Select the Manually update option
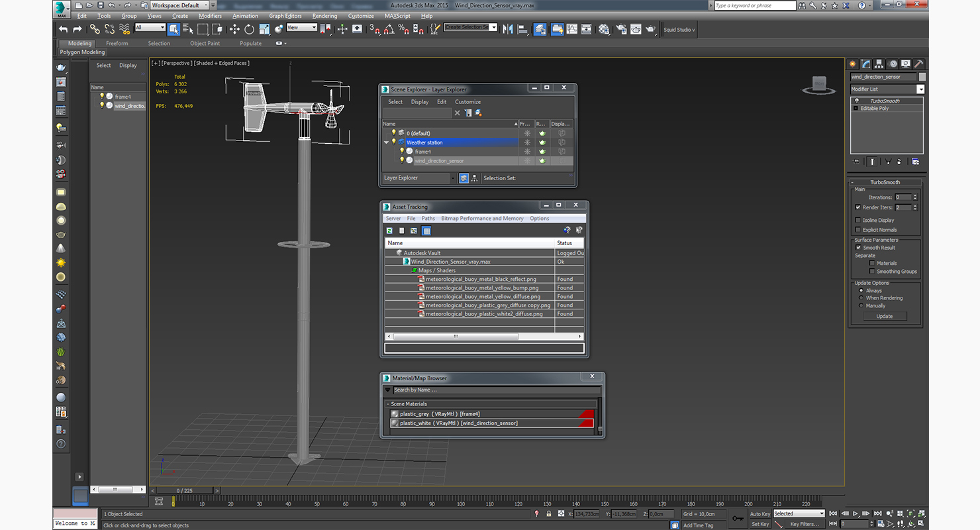This screenshot has width=980, height=530. 861,306
